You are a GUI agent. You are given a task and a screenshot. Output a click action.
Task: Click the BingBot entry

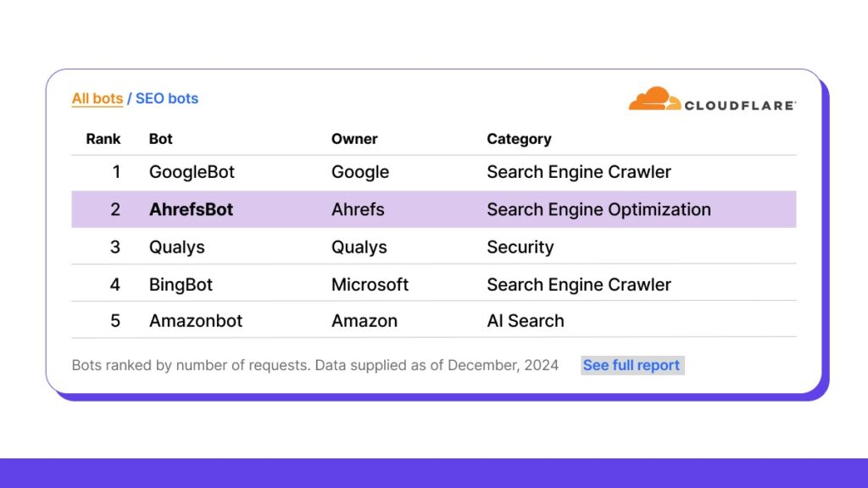(181, 284)
